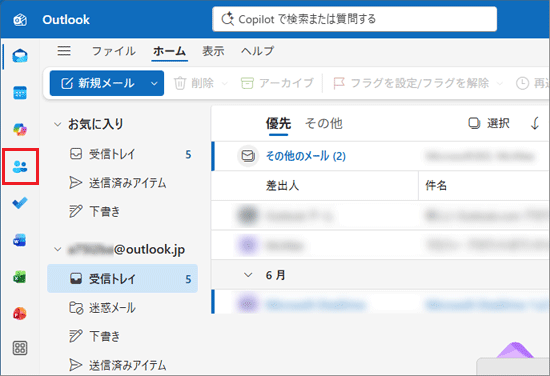The height and width of the screenshot is (376, 550).
Task: Click the 削除 trash icon
Action: [180, 83]
